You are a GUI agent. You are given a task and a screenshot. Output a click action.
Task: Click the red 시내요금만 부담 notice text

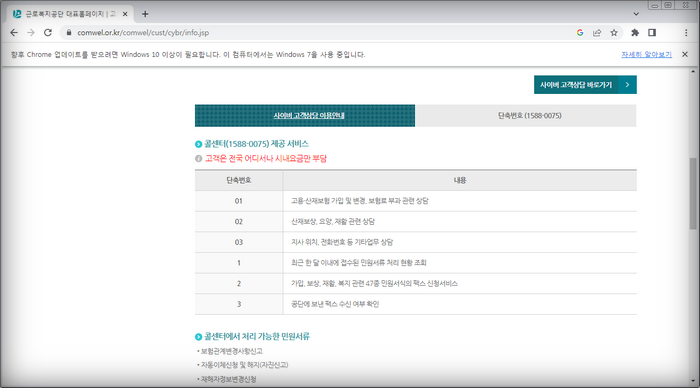266,159
